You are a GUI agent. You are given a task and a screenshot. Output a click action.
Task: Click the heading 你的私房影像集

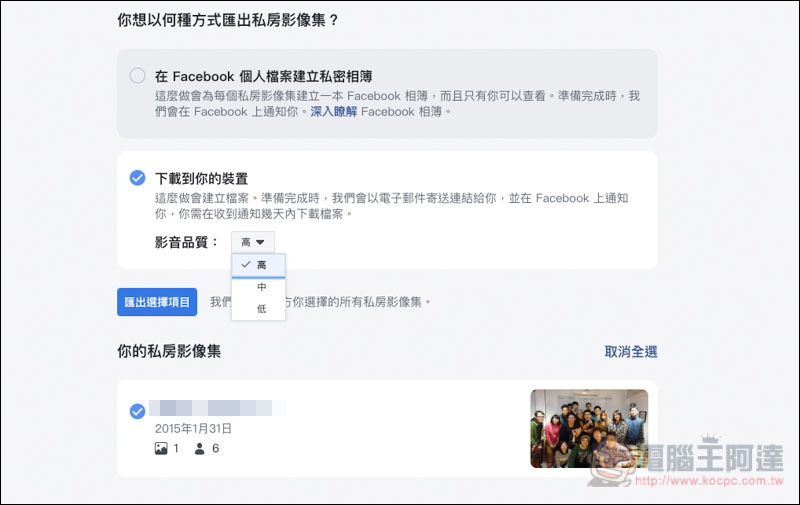pyautogui.click(x=169, y=351)
